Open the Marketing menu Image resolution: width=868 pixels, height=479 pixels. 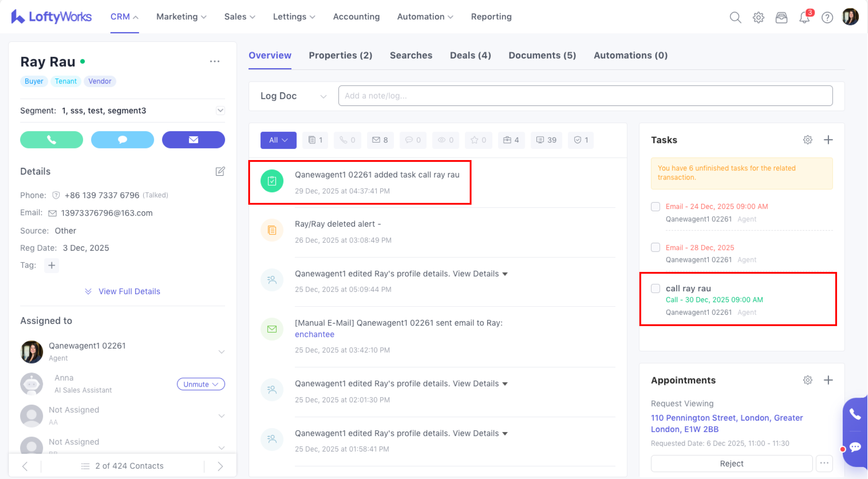point(181,17)
